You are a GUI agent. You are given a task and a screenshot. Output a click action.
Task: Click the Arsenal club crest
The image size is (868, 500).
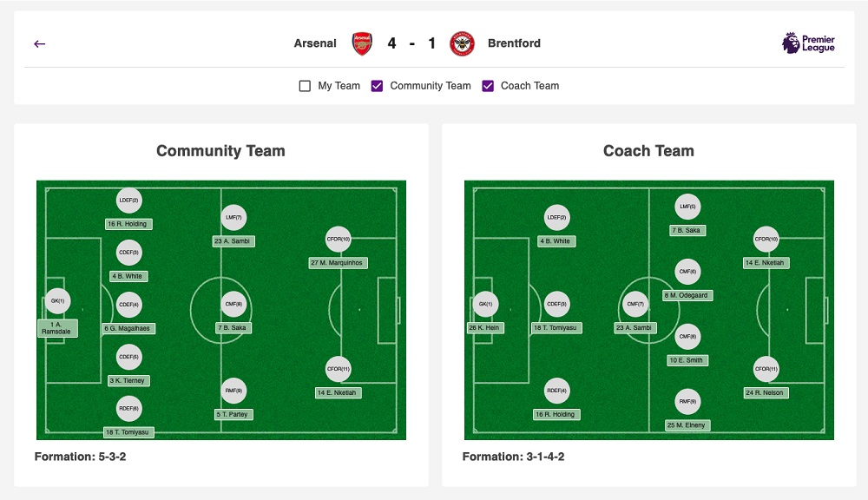coord(362,43)
